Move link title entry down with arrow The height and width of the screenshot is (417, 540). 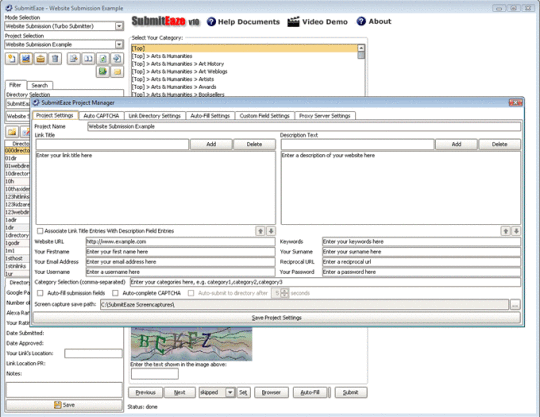pos(271,231)
